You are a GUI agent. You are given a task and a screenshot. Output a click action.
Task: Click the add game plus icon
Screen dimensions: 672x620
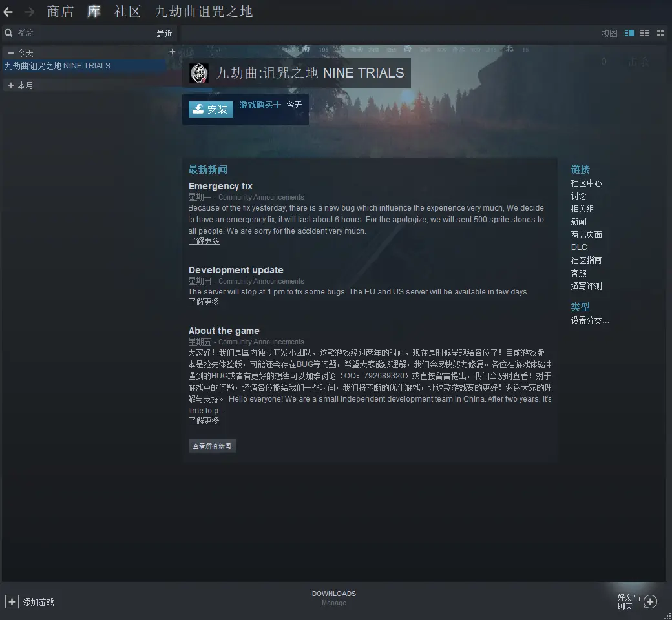click(x=12, y=601)
